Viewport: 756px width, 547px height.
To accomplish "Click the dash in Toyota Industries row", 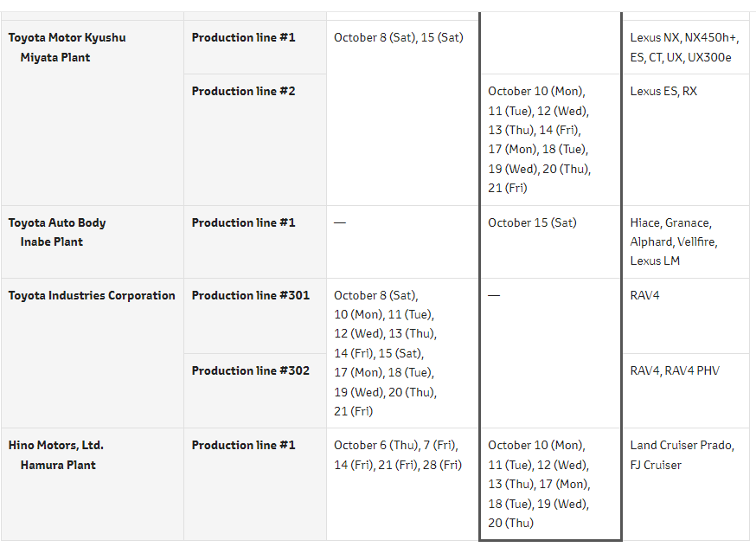I will pyautogui.click(x=494, y=295).
